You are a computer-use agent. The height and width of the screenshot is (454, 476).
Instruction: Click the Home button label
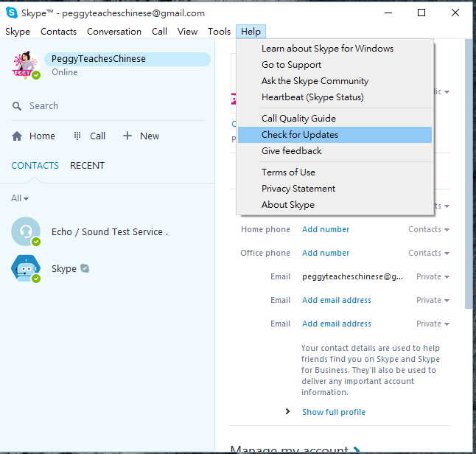[42, 136]
